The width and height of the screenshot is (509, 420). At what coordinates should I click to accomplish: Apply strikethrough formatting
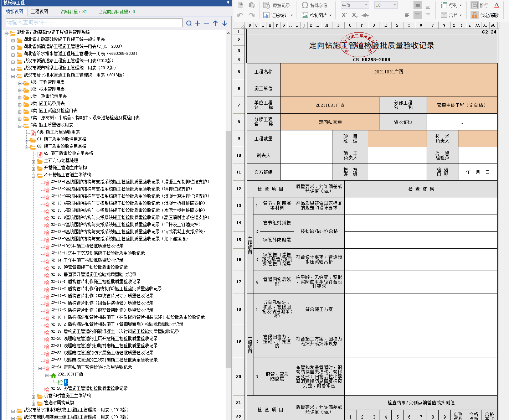tap(365, 15)
